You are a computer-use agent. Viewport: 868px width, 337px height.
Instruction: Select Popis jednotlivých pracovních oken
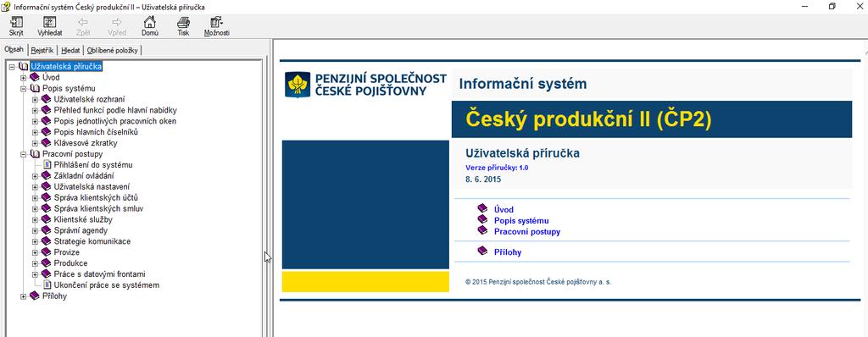coord(115,121)
